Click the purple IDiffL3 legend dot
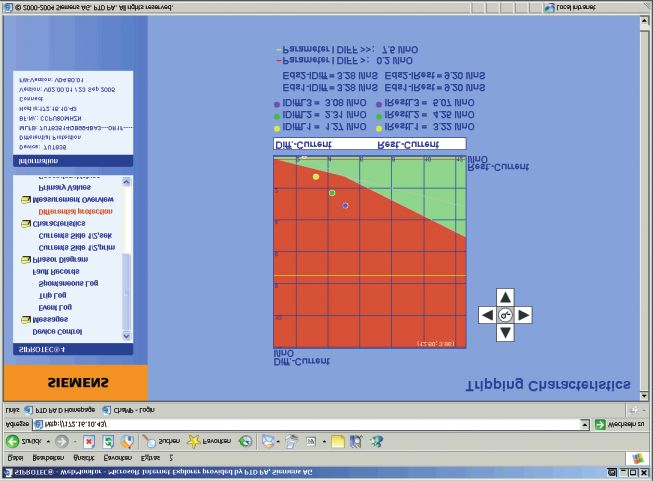 [277, 105]
